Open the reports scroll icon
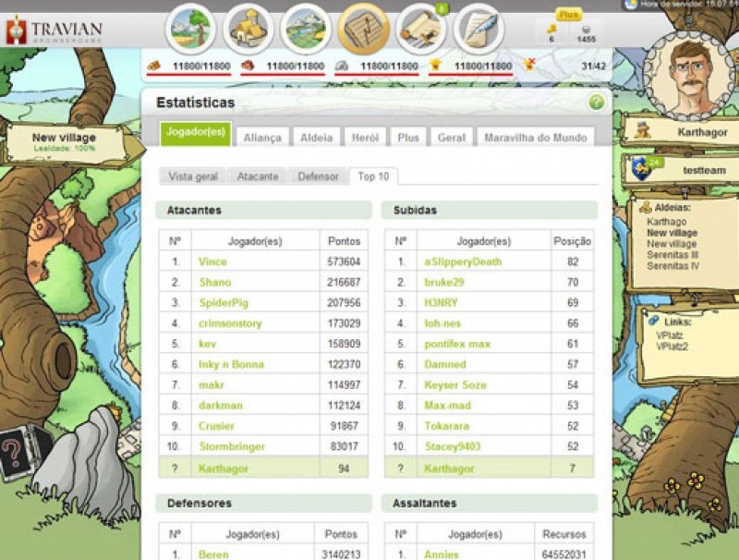The width and height of the screenshot is (739, 560). pos(421,29)
